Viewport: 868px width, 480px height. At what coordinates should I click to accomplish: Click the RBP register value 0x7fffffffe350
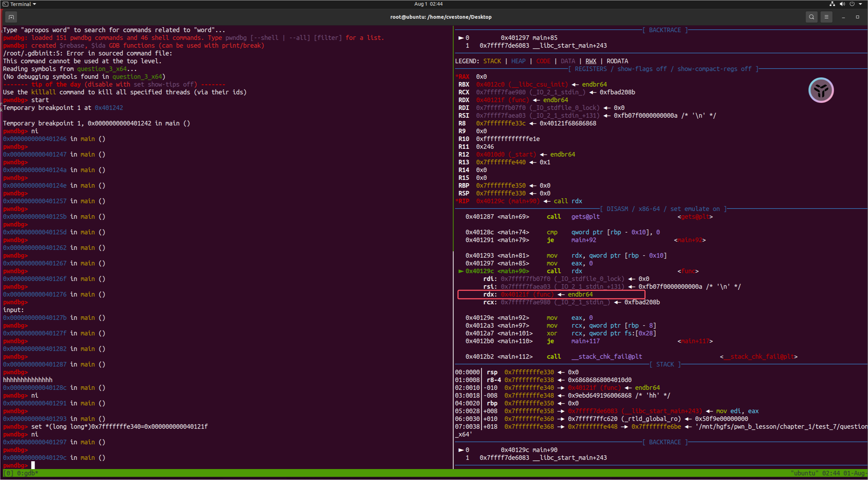(501, 186)
